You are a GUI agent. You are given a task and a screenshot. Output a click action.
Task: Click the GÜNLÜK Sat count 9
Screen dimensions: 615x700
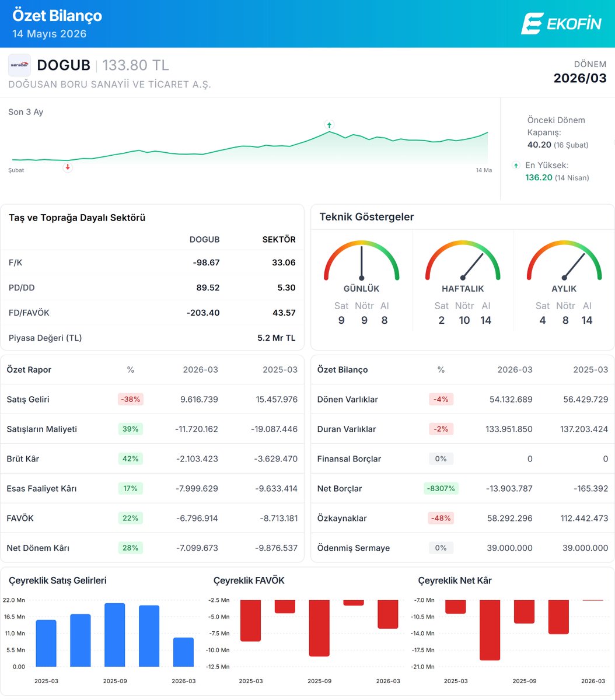tap(341, 320)
